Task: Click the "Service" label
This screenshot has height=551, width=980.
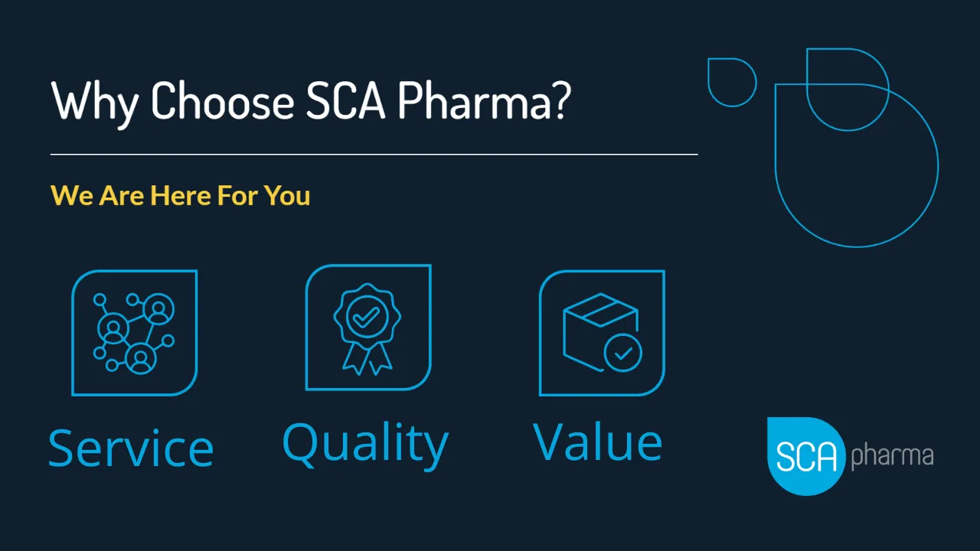Action: pyautogui.click(x=131, y=448)
